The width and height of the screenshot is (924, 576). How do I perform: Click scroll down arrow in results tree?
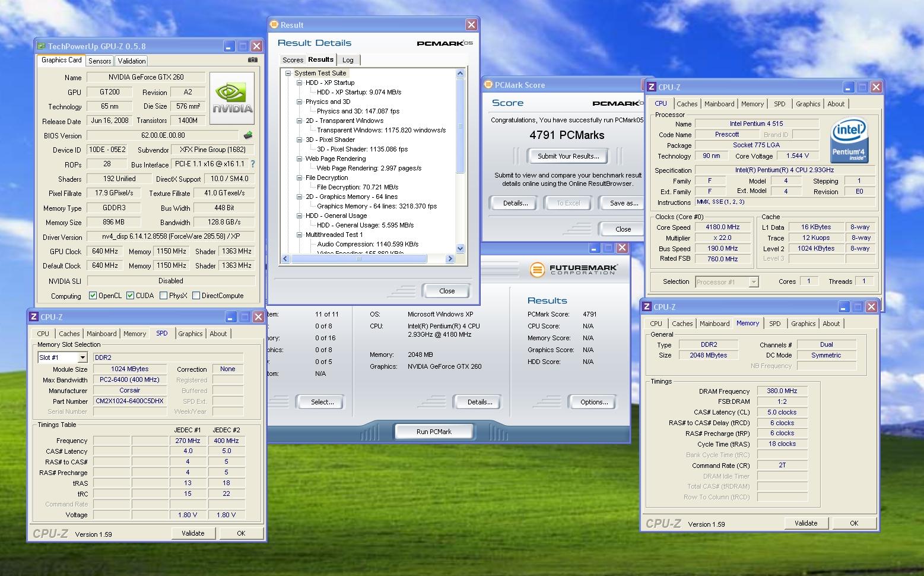pos(460,249)
